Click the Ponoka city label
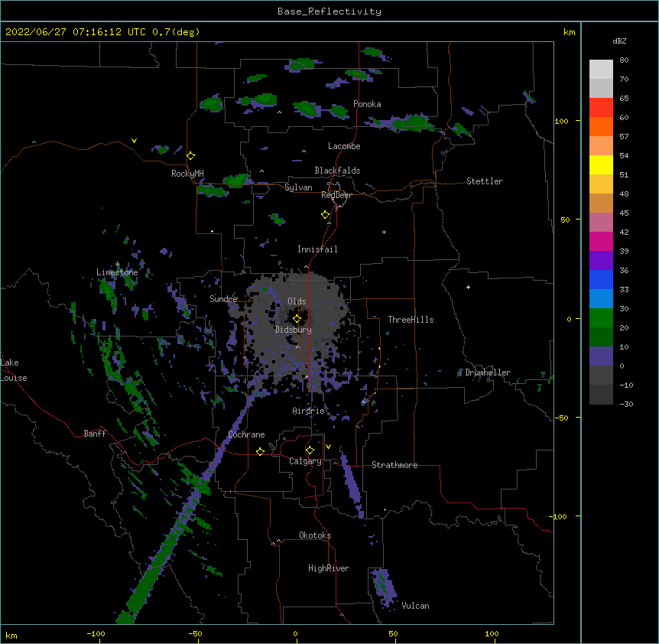659x644 pixels. pyautogui.click(x=367, y=104)
